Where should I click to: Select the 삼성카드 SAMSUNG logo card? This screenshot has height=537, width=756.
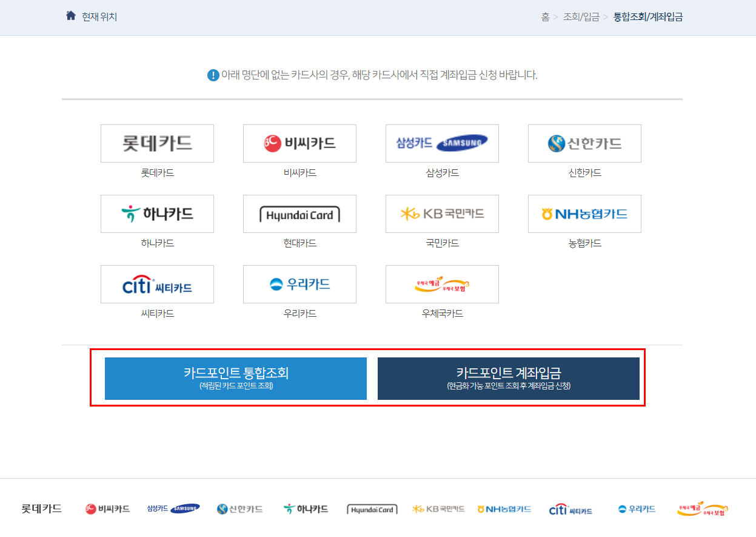(442, 143)
